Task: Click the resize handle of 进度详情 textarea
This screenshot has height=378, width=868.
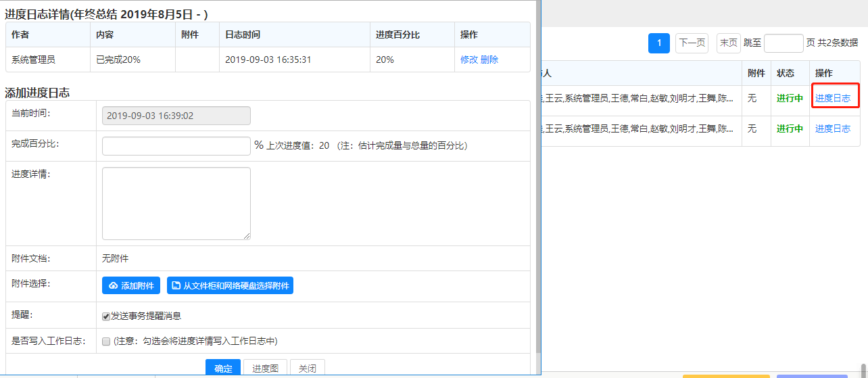Action: point(247,236)
